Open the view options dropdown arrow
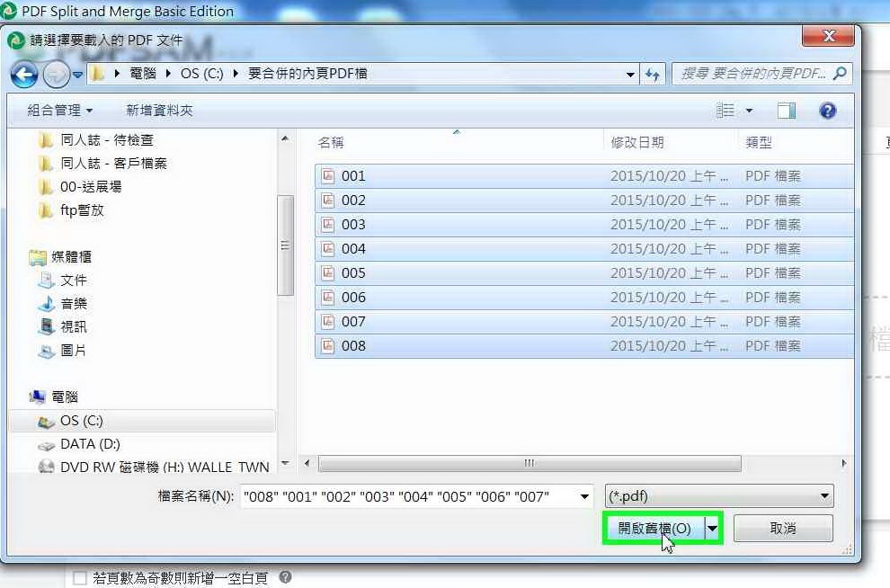Viewport: 890px width, 588px height. tap(749, 111)
